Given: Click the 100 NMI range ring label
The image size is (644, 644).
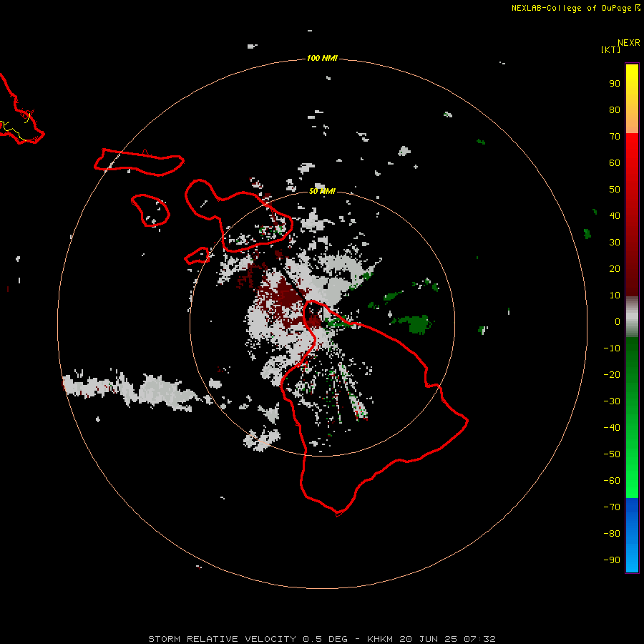Looking at the screenshot, I should (x=321, y=59).
